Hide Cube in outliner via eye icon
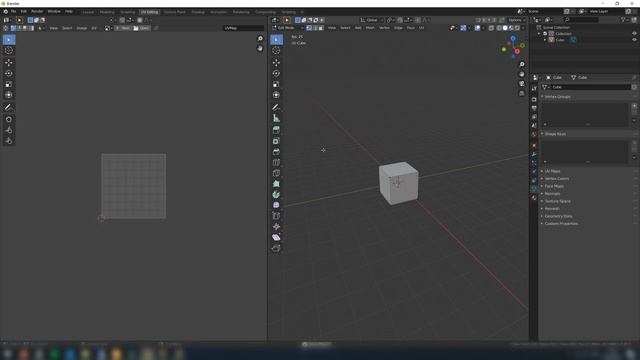640x360 pixels. pos(634,40)
